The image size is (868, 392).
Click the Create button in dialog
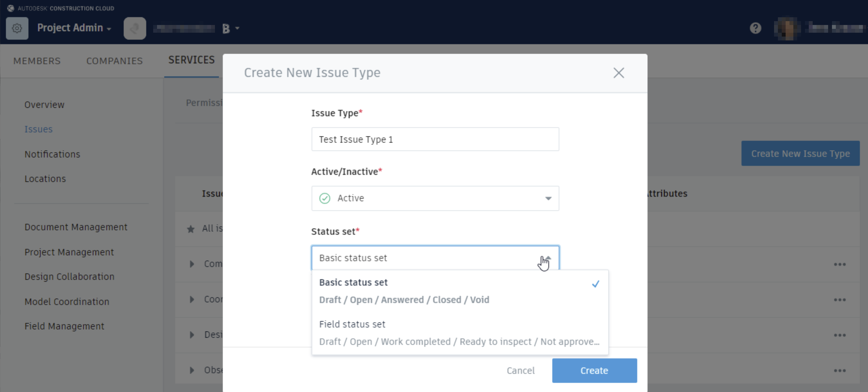tap(594, 370)
